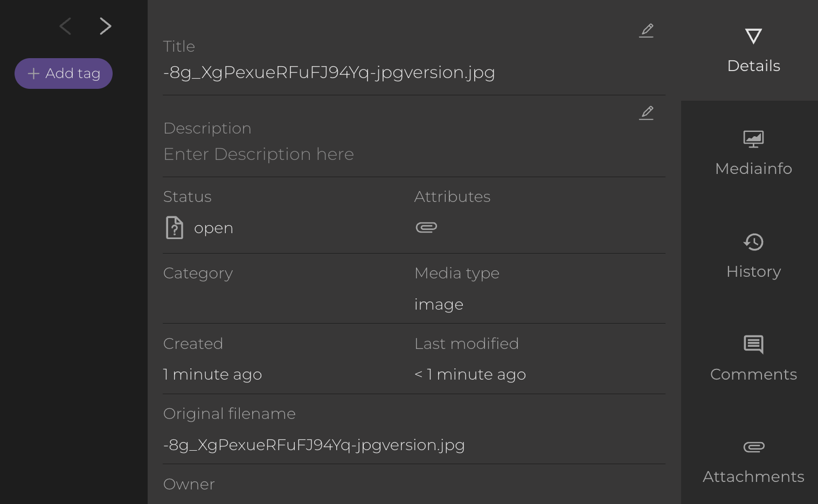Click the Mediainfo monitor icon
Image resolution: width=818 pixels, height=504 pixels.
point(753,139)
